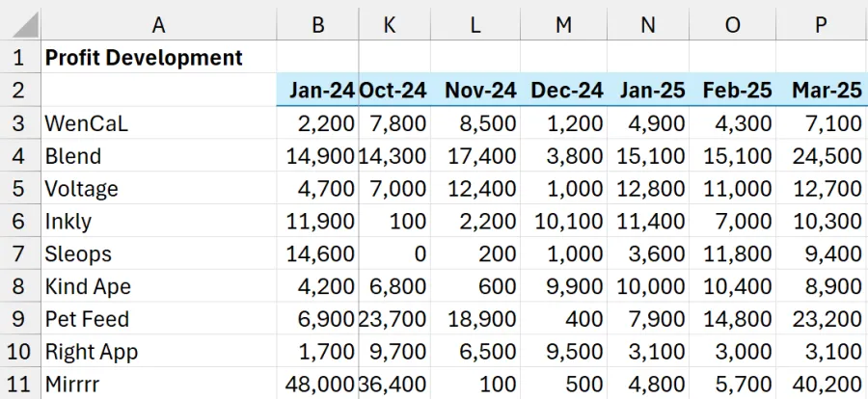This screenshot has width=868, height=399.
Task: Select row 4 header
Action: tap(20, 155)
